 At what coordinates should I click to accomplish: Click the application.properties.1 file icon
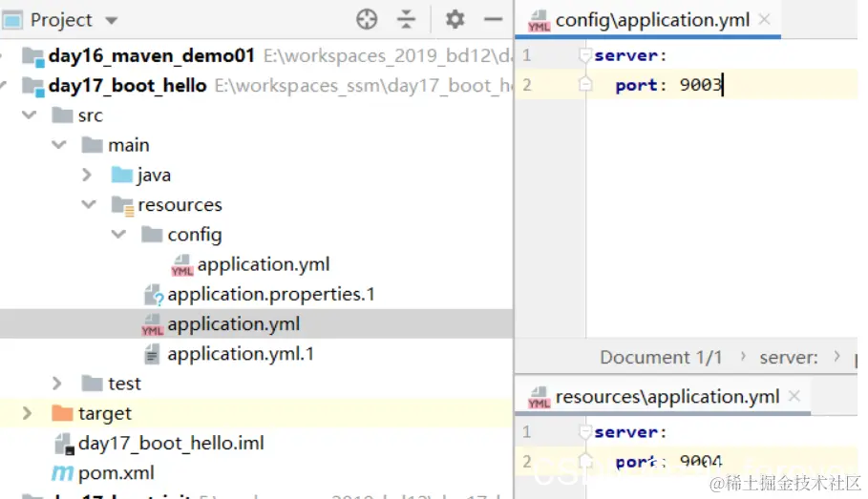154,295
